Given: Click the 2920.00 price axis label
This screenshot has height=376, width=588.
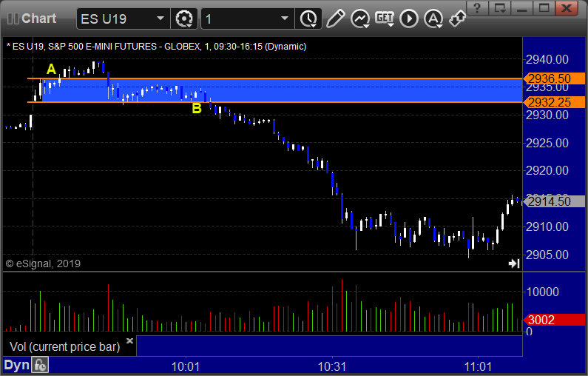Looking at the screenshot, I should coord(547,171).
